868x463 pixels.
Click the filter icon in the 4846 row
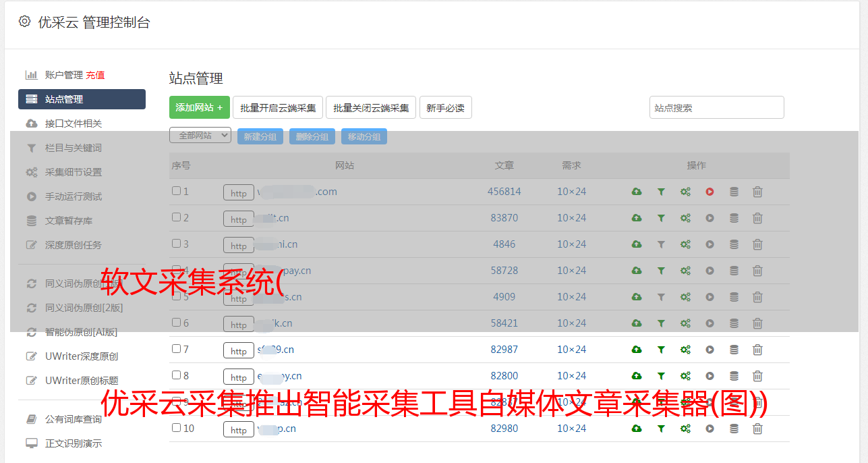pos(661,244)
